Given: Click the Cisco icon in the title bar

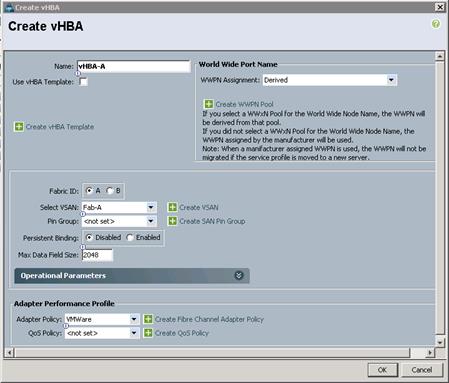Looking at the screenshot, I should [x=10, y=7].
